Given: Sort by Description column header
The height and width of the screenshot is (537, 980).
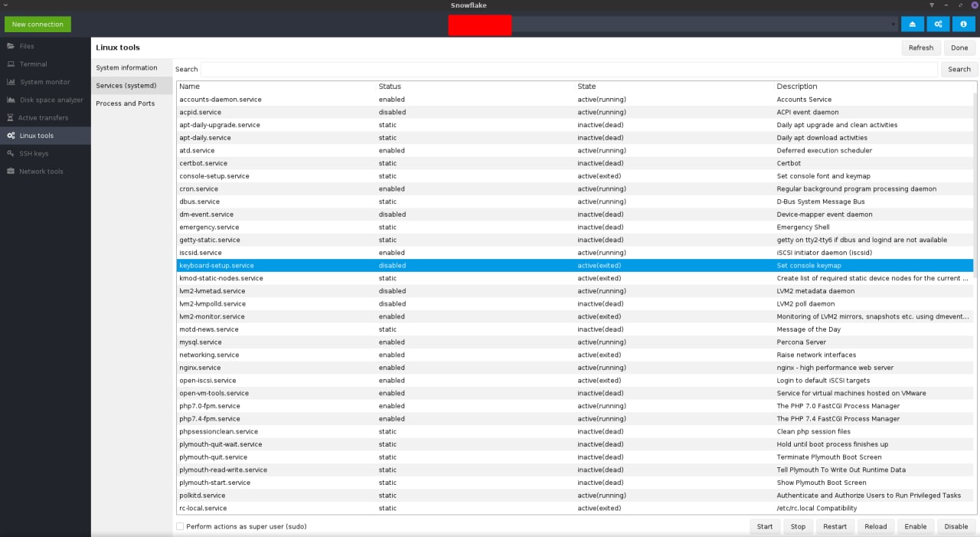Looking at the screenshot, I should 874,87.
